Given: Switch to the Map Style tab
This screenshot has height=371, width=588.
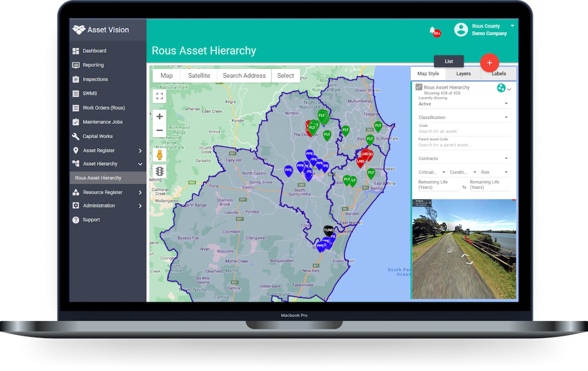Looking at the screenshot, I should point(428,73).
